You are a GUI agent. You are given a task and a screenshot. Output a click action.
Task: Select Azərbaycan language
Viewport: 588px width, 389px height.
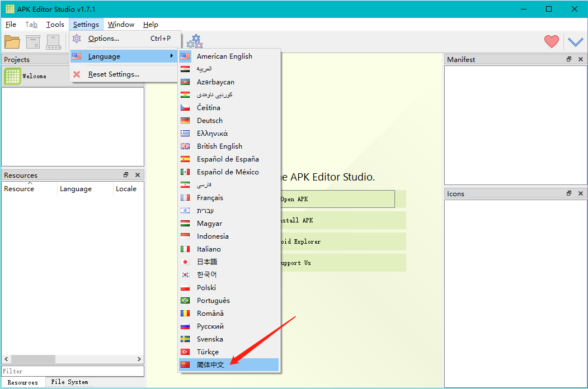coord(229,82)
